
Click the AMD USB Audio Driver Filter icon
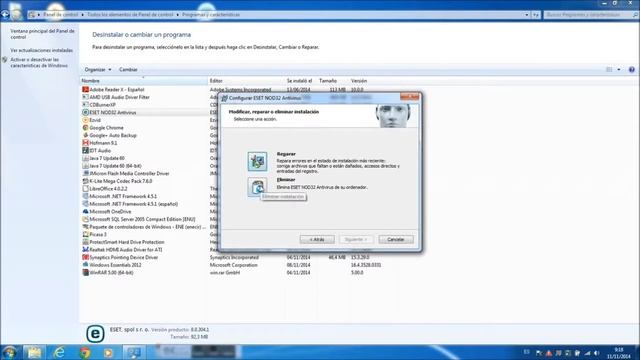click(x=85, y=97)
